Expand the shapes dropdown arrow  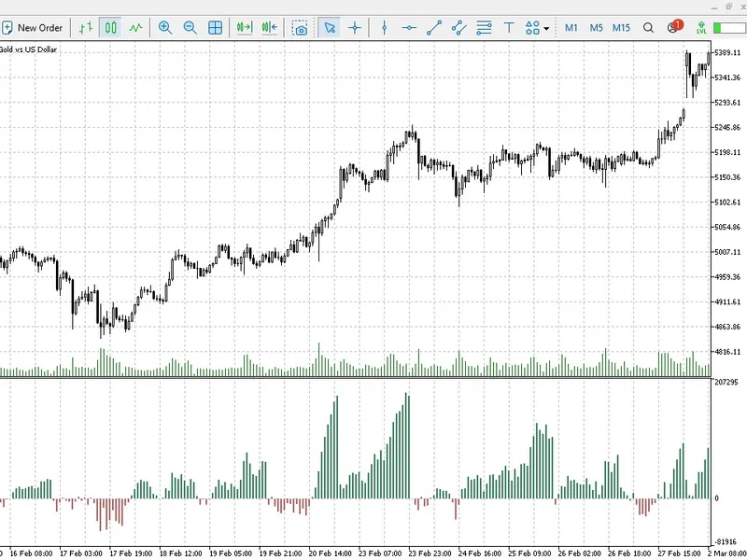point(546,29)
